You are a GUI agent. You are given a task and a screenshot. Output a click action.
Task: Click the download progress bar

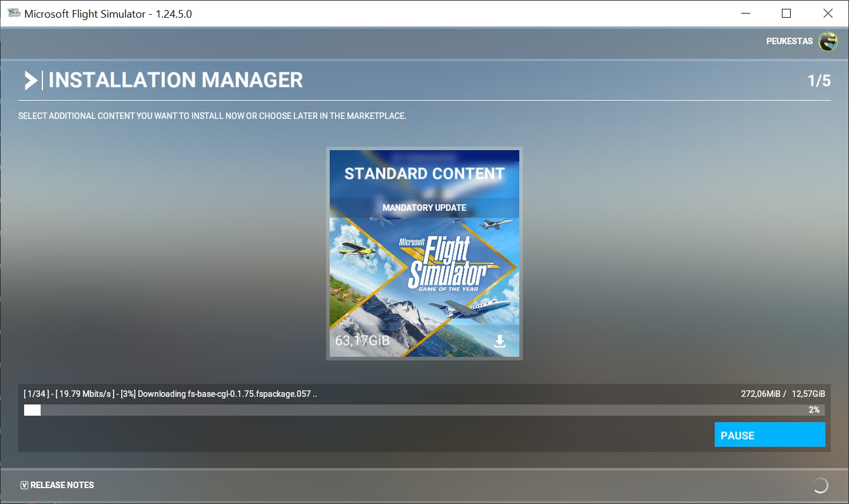[424, 410]
